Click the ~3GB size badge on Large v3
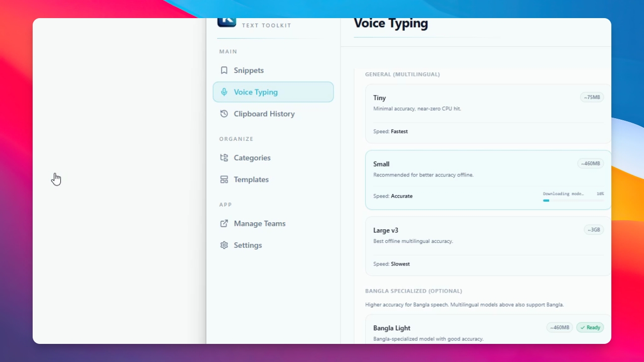The image size is (644, 362). tap(594, 230)
